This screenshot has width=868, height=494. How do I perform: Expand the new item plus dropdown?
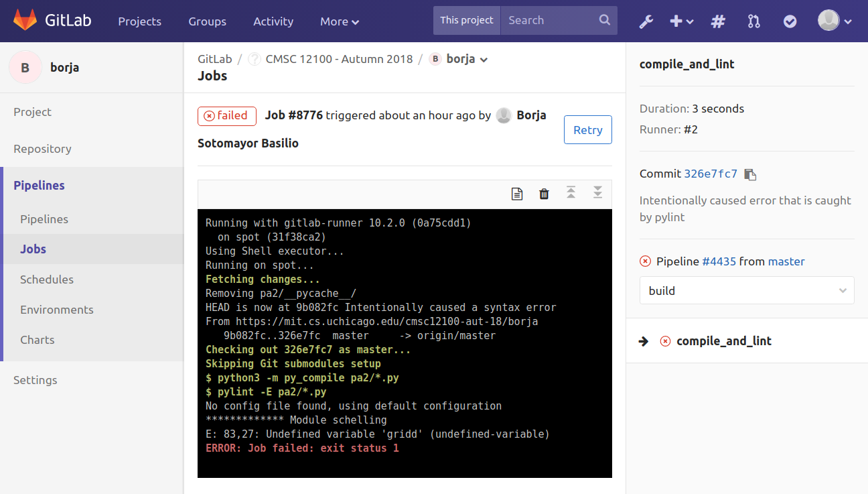(x=681, y=21)
